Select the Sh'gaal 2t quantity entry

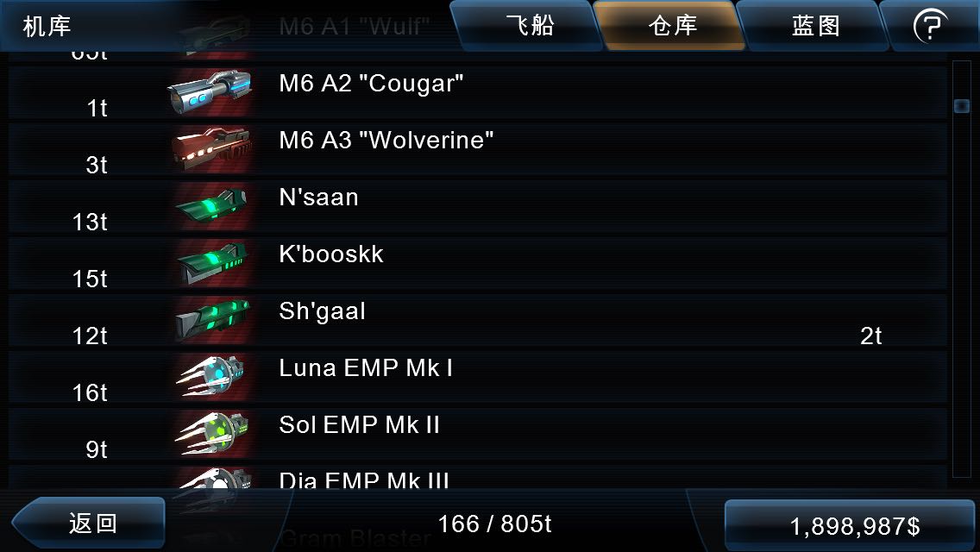(x=870, y=336)
